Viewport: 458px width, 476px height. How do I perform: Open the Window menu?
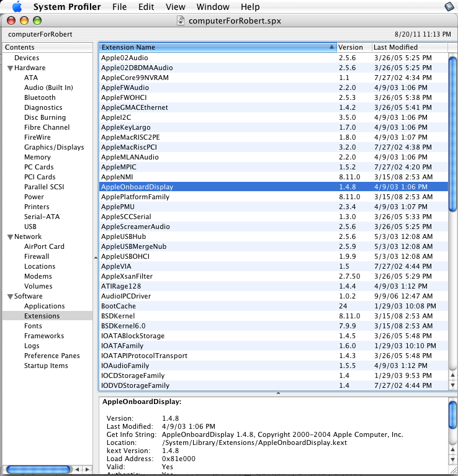click(x=213, y=7)
